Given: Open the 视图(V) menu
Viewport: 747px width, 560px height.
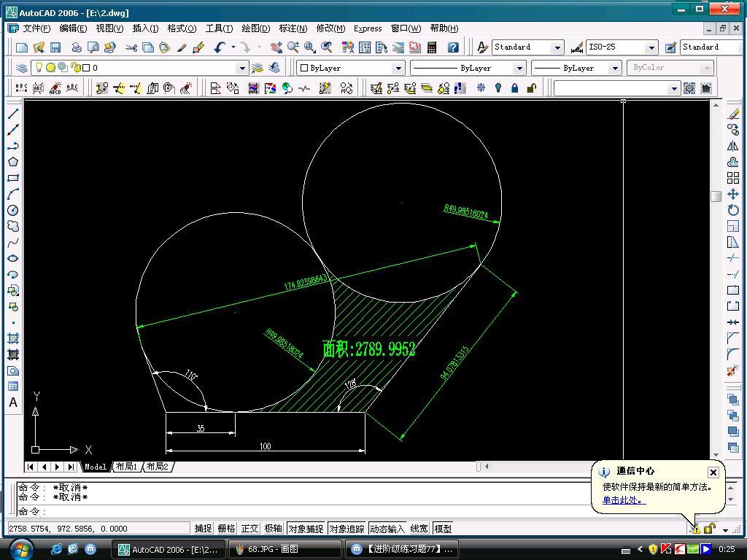Looking at the screenshot, I should pos(109,28).
